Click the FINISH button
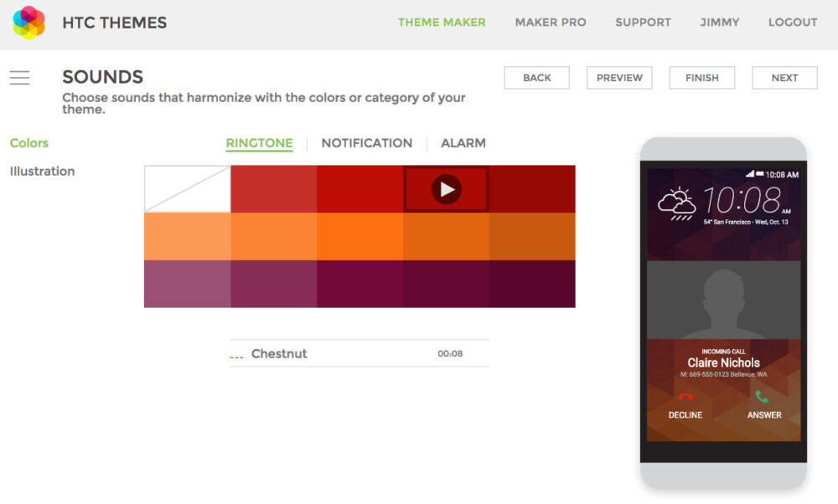This screenshot has width=838, height=504. [701, 77]
